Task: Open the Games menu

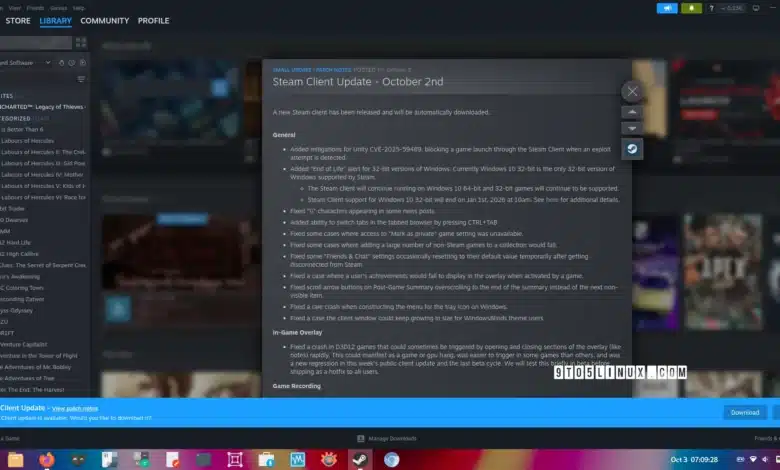Action: 58,8
